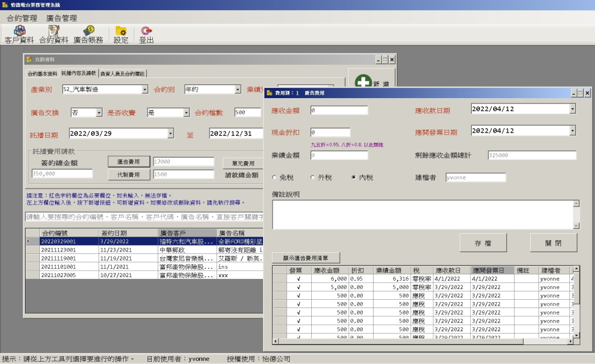595x364 pixels.
Task: Expand the 是否收費 dropdown
Action: [186, 112]
